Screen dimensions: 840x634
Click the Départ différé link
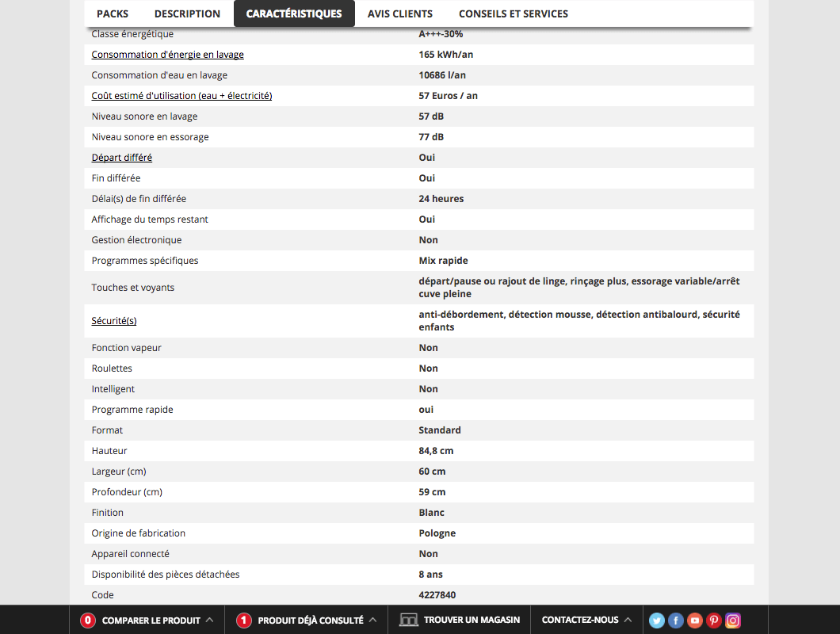click(x=122, y=158)
